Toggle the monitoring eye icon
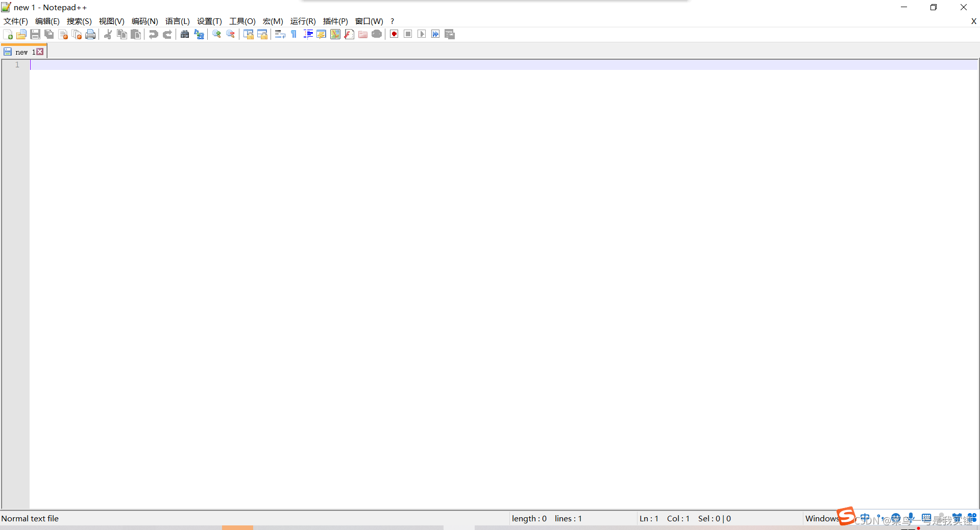 point(377,34)
